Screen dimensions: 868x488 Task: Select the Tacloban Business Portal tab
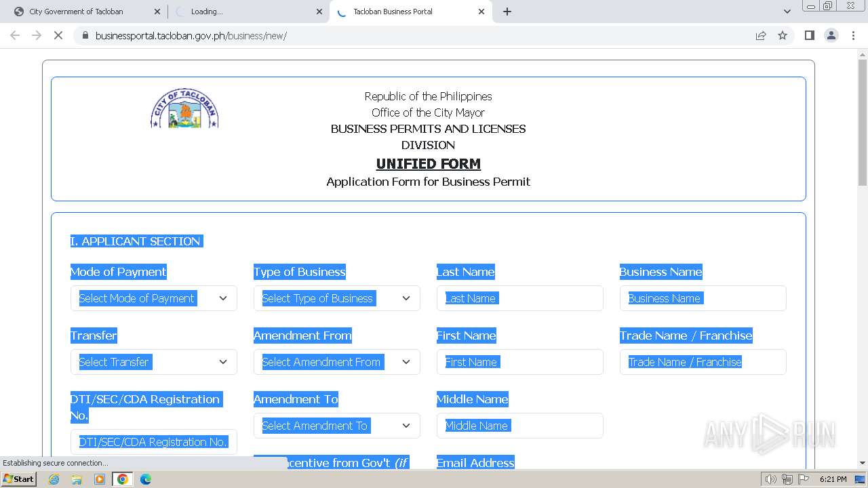[x=410, y=12]
